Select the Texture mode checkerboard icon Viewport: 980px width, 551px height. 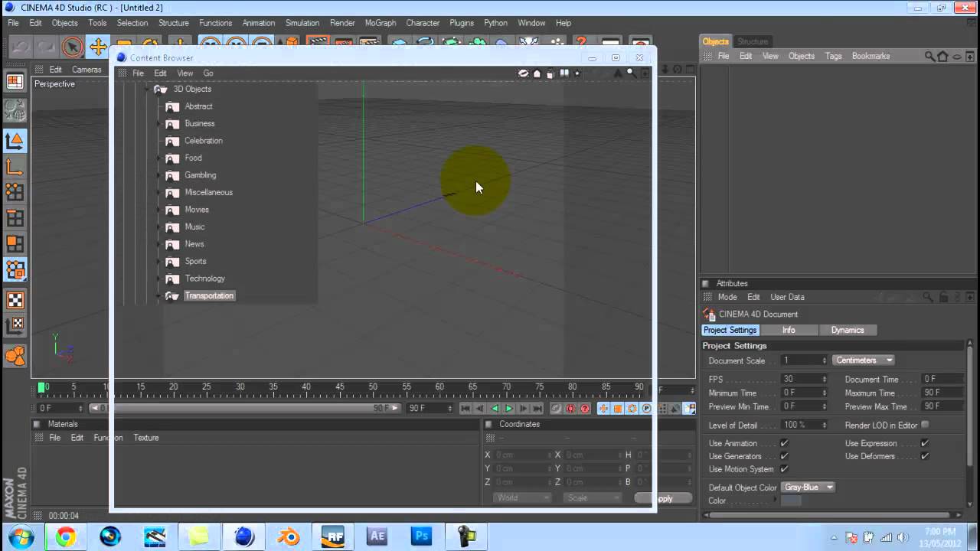(x=15, y=300)
